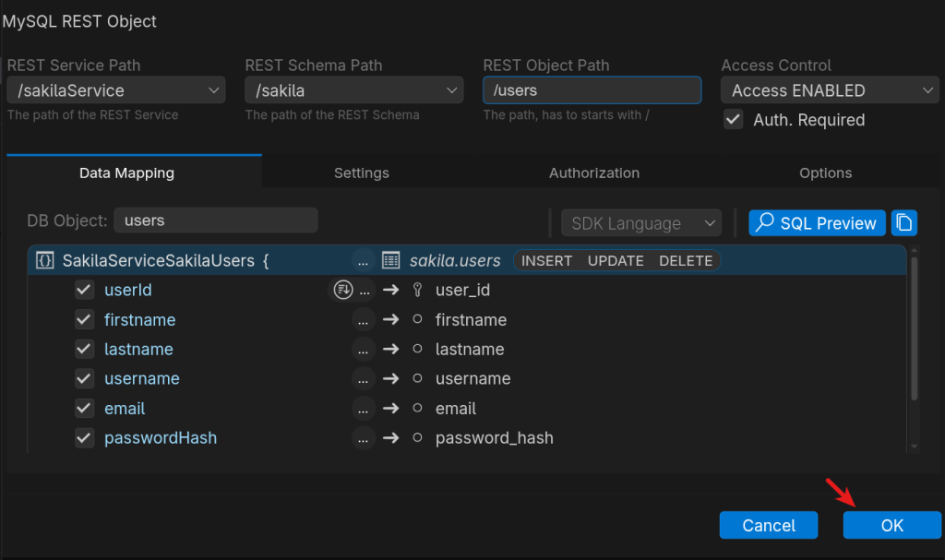Open the Authorization tab

coord(593,173)
